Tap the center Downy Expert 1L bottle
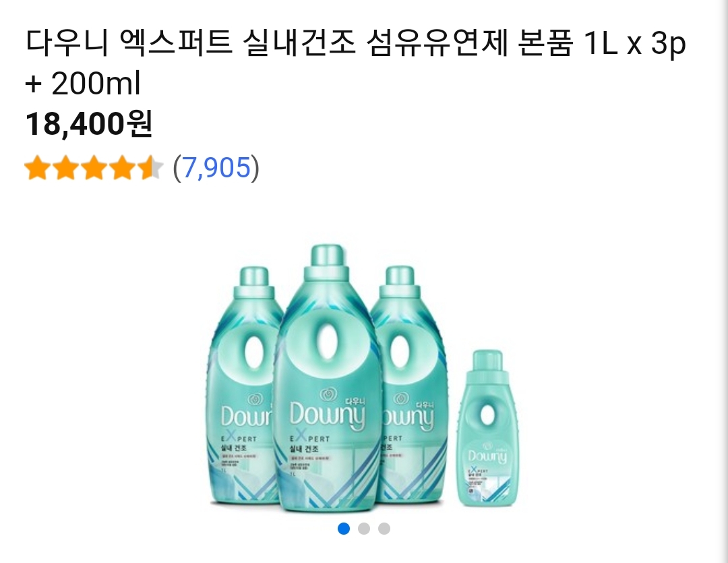 pyautogui.click(x=328, y=378)
